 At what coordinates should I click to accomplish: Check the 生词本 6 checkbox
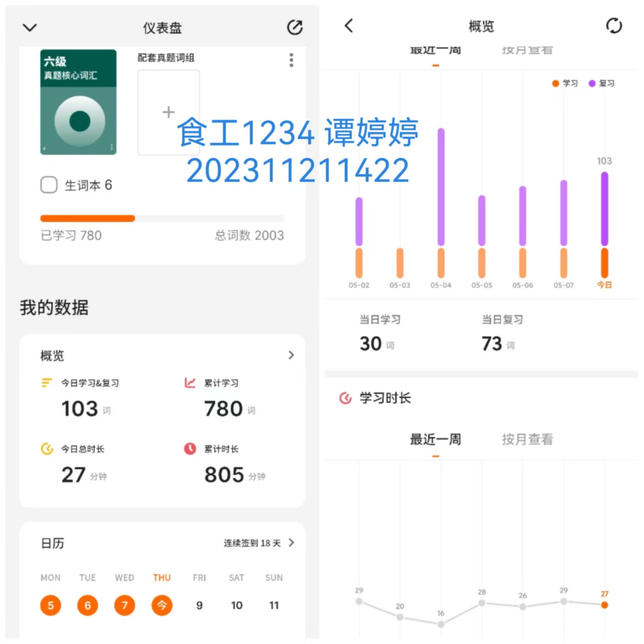tap(49, 185)
